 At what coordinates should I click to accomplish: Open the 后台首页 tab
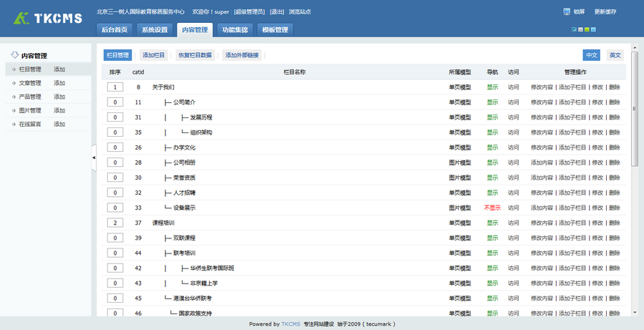point(114,29)
